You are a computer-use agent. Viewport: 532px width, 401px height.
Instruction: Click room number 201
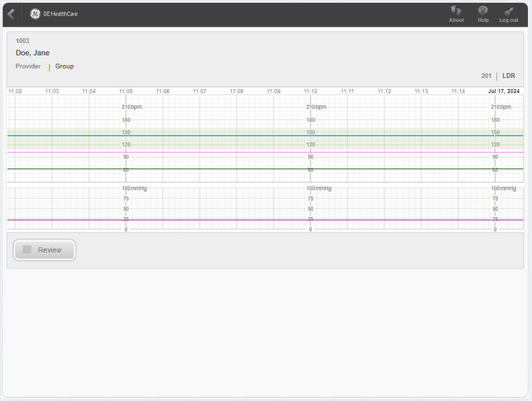pyautogui.click(x=486, y=76)
